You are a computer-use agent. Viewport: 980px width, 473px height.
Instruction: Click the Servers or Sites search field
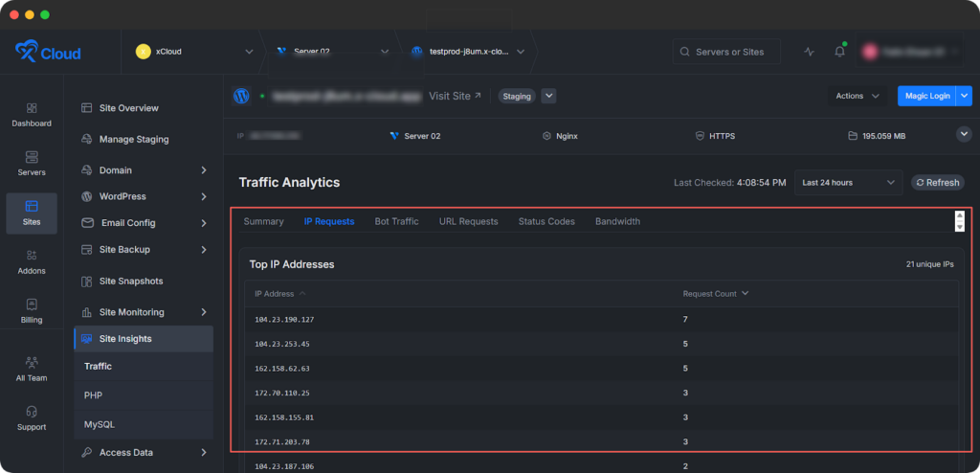click(725, 52)
